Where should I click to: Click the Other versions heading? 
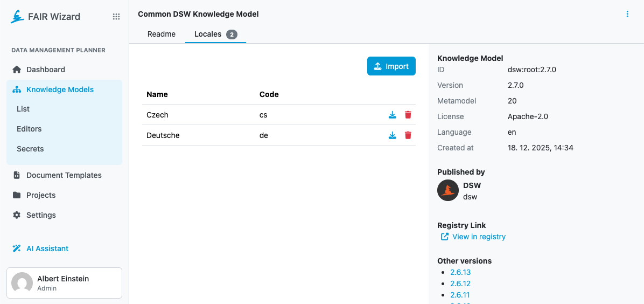coord(465,261)
